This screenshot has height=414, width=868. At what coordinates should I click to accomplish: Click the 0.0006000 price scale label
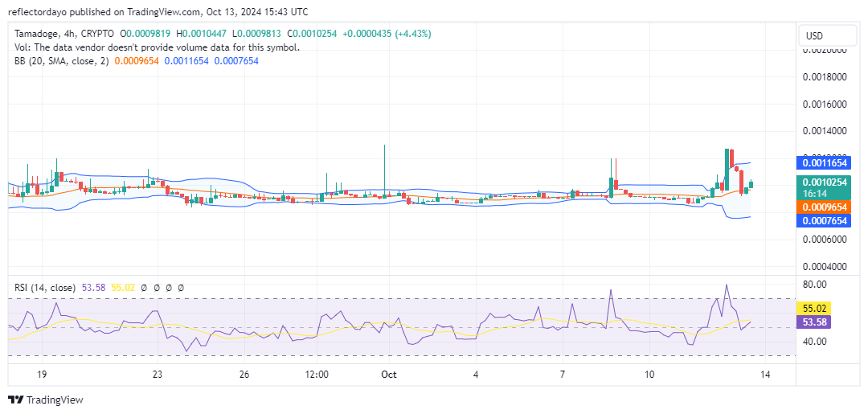(823, 240)
